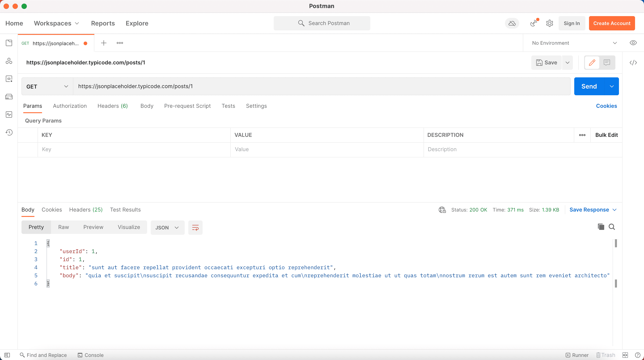Open Explore in top navigation
The width and height of the screenshot is (644, 360).
click(137, 23)
